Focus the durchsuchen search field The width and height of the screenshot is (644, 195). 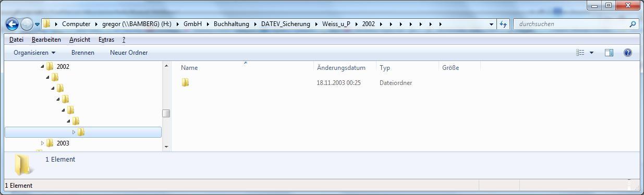coord(571,24)
